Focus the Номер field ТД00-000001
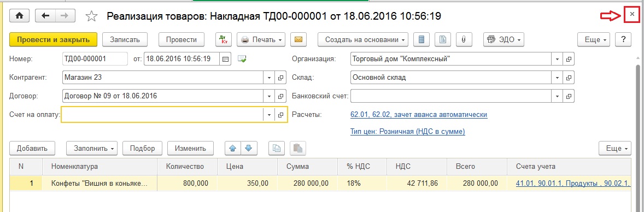644x212 pixels. click(95, 59)
